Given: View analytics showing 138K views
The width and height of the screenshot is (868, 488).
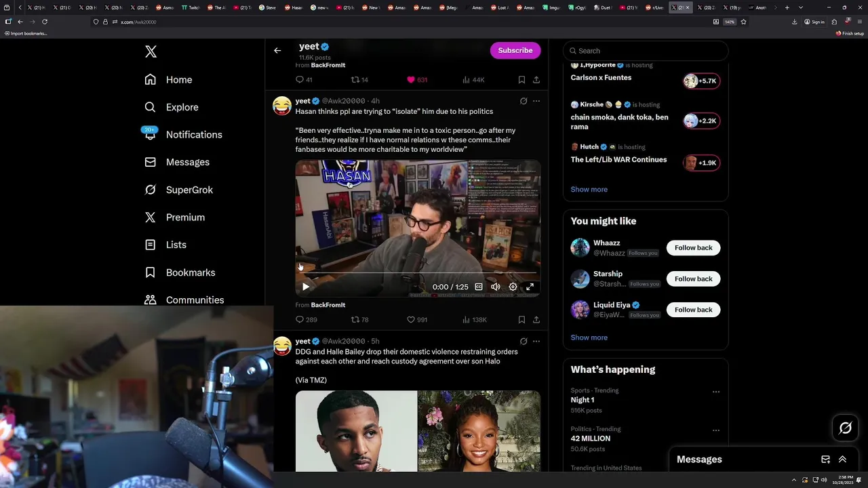Looking at the screenshot, I should point(474,319).
